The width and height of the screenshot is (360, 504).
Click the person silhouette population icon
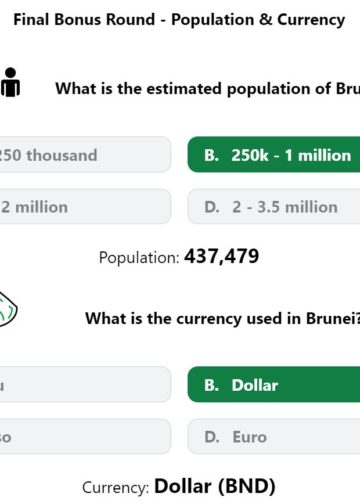tap(10, 82)
